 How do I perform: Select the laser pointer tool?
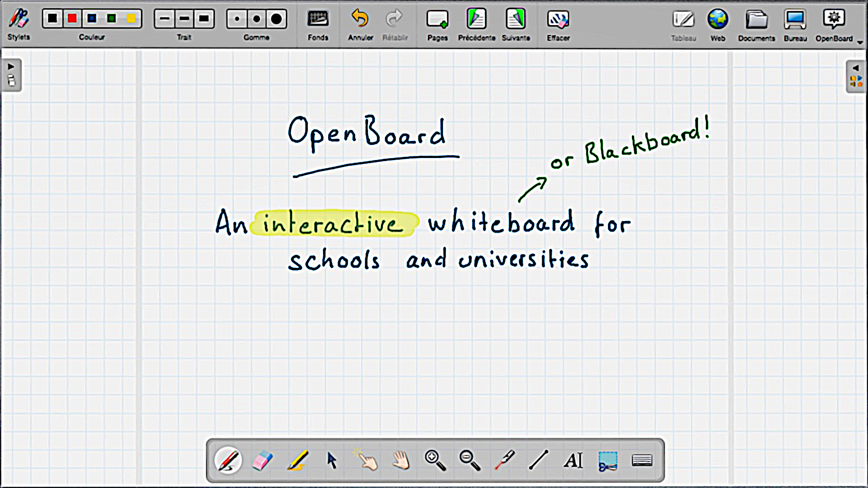[x=505, y=460]
